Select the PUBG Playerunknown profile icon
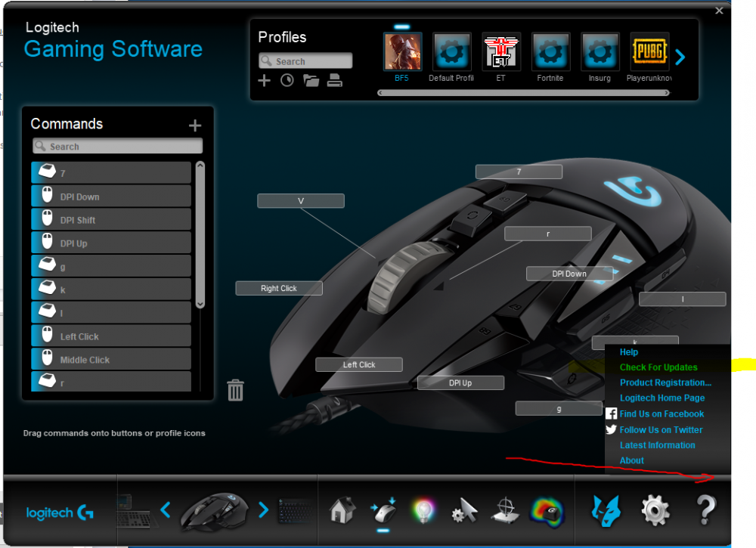The height and width of the screenshot is (548, 756). coord(649,51)
